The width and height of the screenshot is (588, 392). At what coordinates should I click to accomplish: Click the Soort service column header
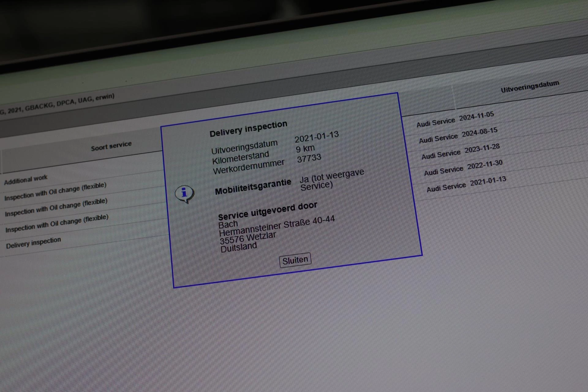click(x=111, y=146)
